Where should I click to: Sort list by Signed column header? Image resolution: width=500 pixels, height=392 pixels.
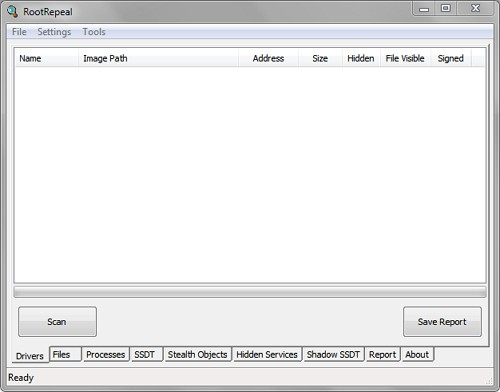(x=451, y=58)
